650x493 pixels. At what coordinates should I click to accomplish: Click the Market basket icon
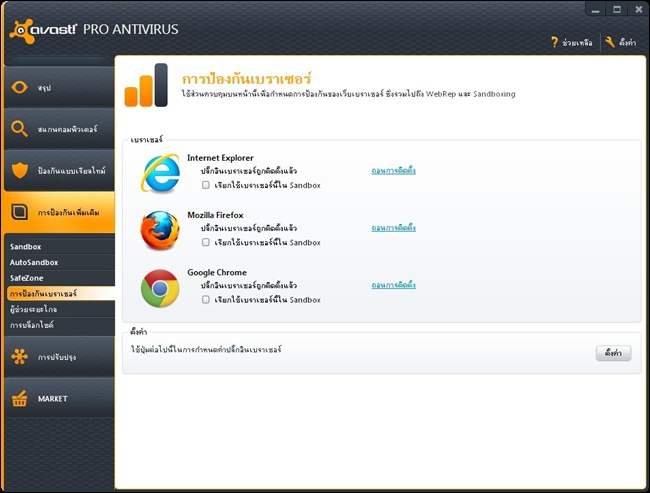[19, 398]
